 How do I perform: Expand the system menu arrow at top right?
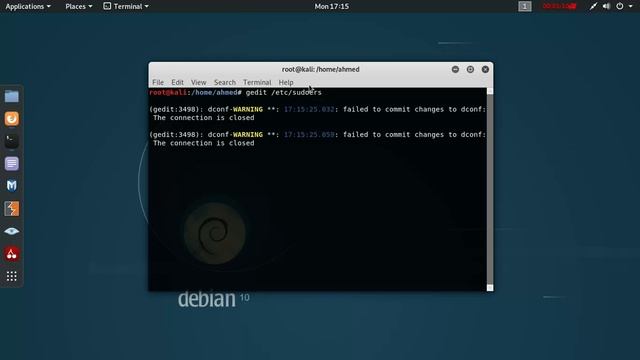click(630, 6)
